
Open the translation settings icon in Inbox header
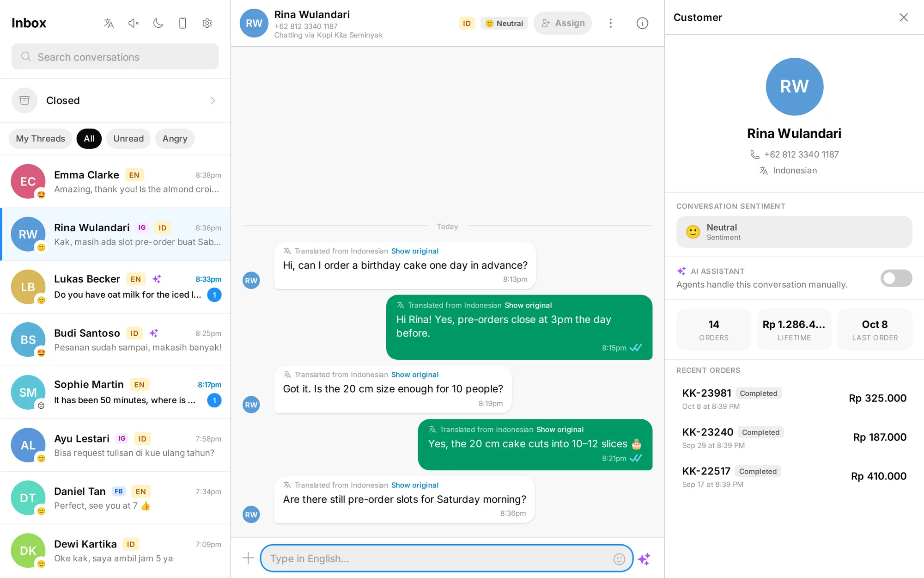[109, 23]
